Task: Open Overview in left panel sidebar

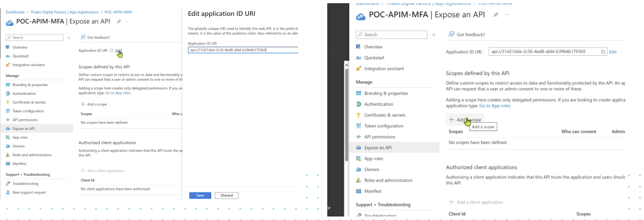Action: 20,47
